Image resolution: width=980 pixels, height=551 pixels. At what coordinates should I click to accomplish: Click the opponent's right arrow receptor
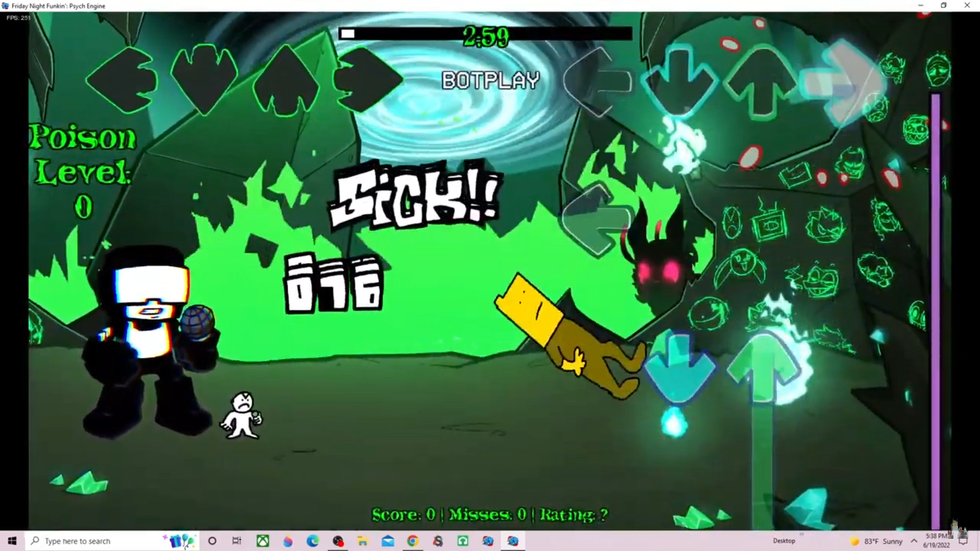pyautogui.click(x=368, y=80)
